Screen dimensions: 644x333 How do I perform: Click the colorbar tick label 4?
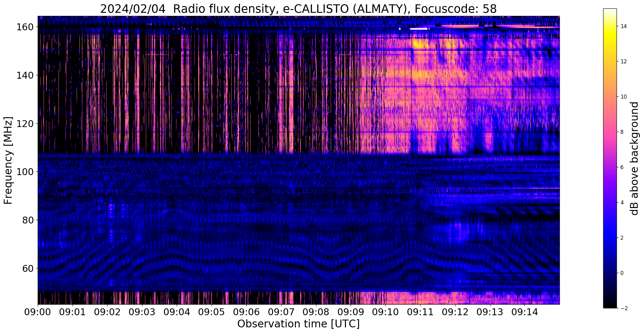(622, 203)
